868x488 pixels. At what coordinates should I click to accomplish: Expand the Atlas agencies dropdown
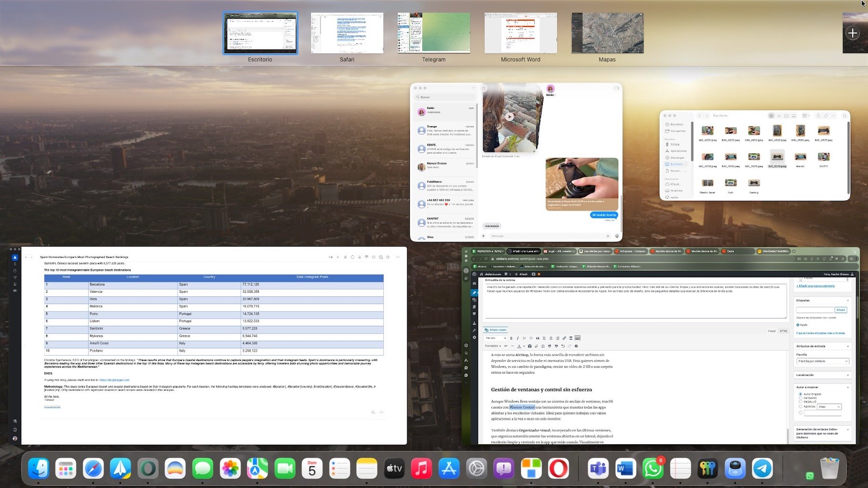point(829,407)
